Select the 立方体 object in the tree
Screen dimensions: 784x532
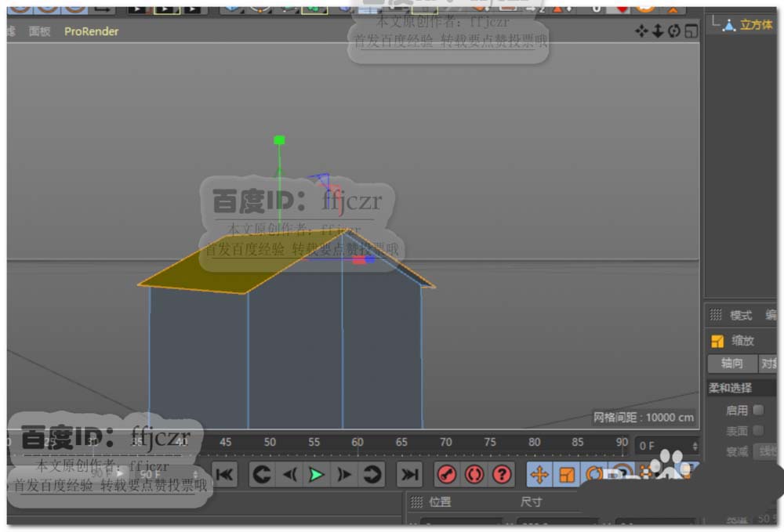pos(756,24)
